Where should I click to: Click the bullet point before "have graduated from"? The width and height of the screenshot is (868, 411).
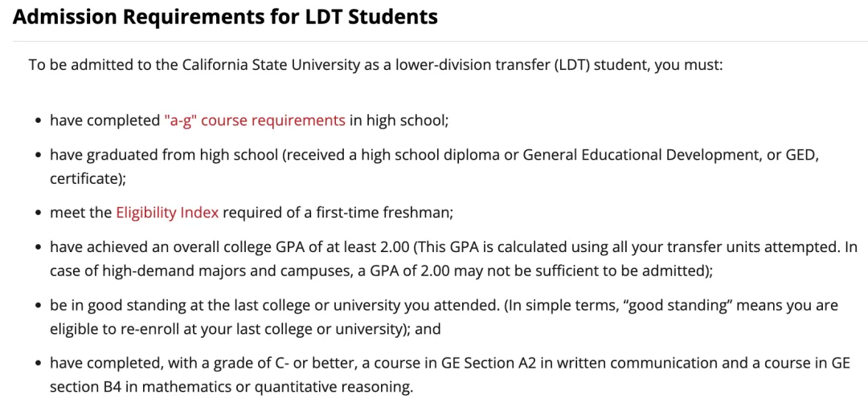coord(38,155)
